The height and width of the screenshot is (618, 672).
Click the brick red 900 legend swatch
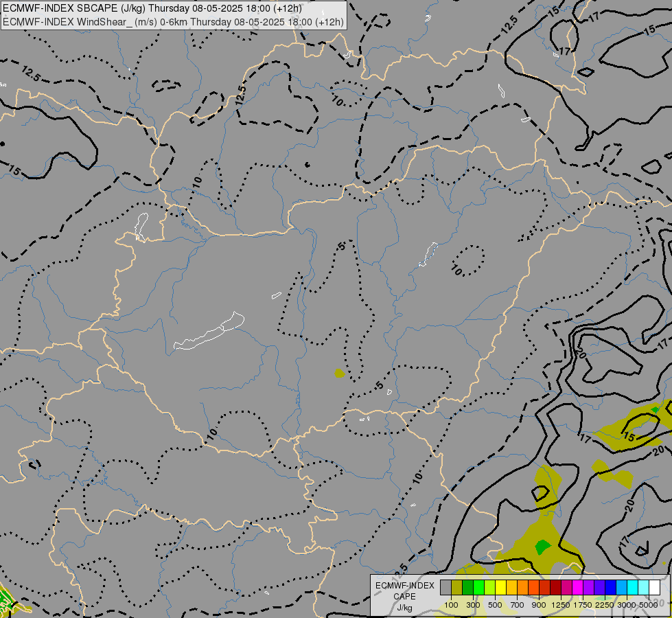(x=545, y=587)
